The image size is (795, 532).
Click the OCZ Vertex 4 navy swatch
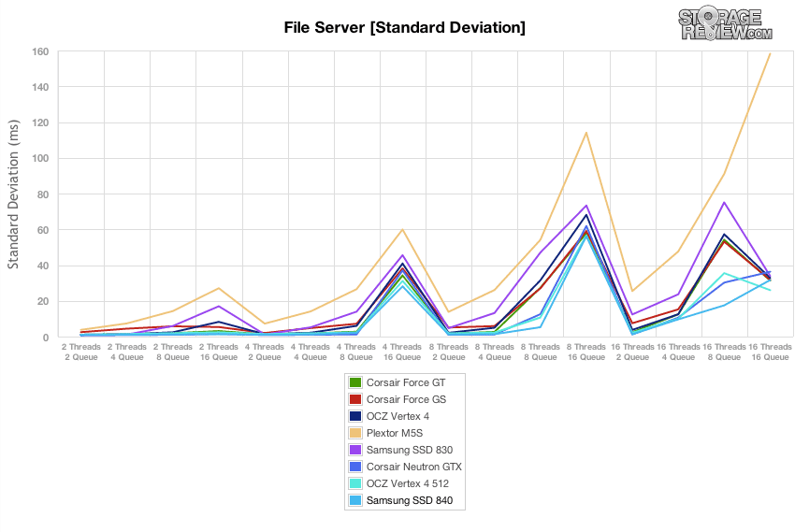pos(355,416)
